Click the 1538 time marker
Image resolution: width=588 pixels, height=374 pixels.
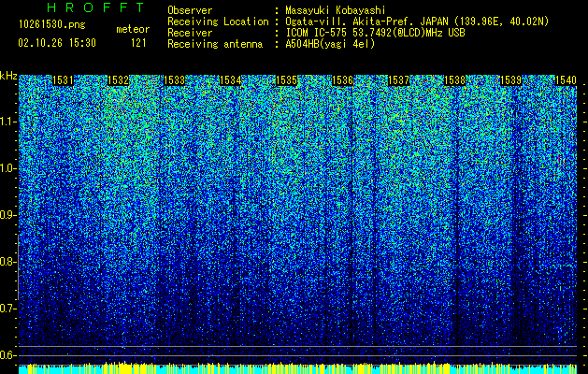point(454,80)
